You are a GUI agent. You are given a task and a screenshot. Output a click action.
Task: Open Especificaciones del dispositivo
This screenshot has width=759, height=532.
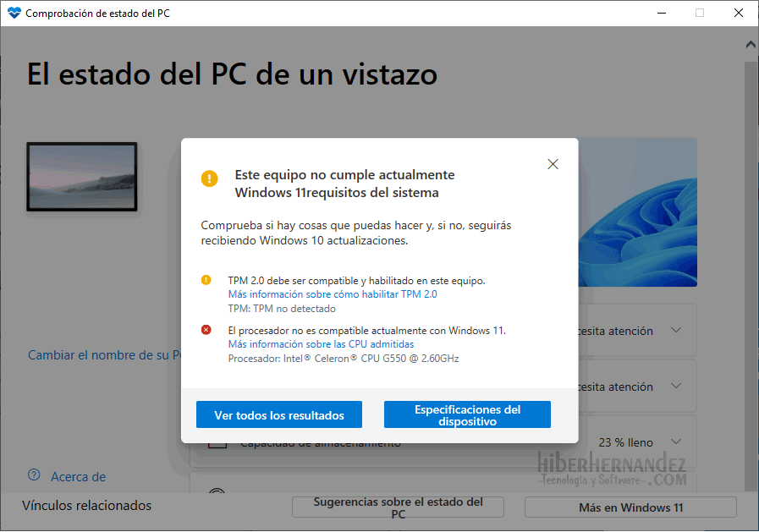click(467, 414)
